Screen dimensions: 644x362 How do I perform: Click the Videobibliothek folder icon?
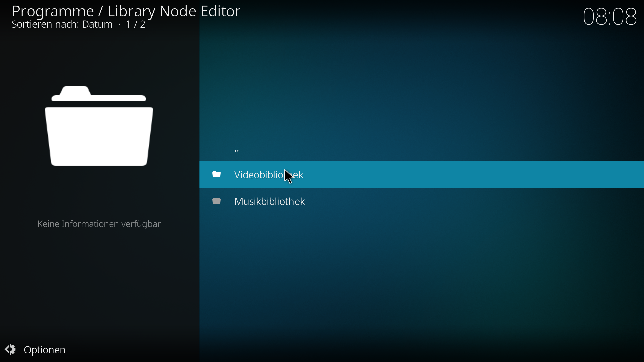[217, 174]
